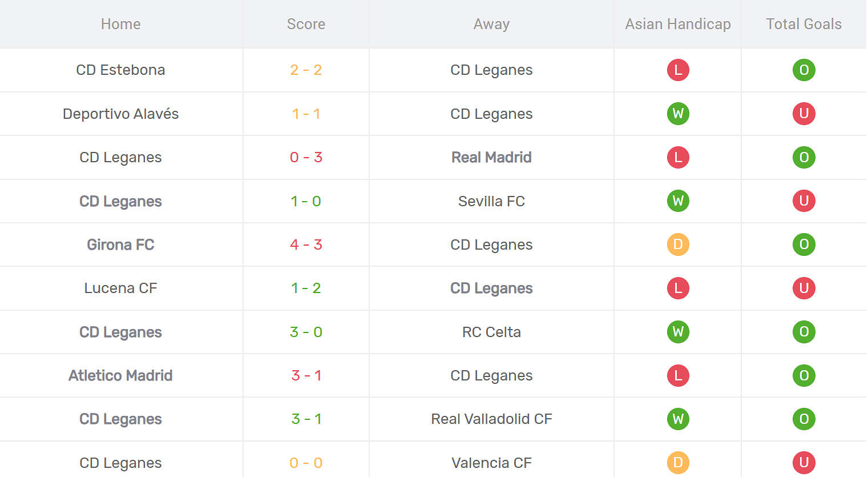The height and width of the screenshot is (477, 868).
Task: Click the red L badge in Atletico Madrid row
Action: [678, 375]
